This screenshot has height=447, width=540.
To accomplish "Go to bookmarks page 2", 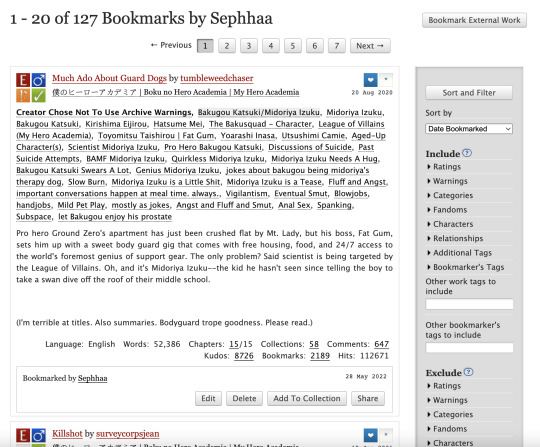I will pyautogui.click(x=227, y=46).
